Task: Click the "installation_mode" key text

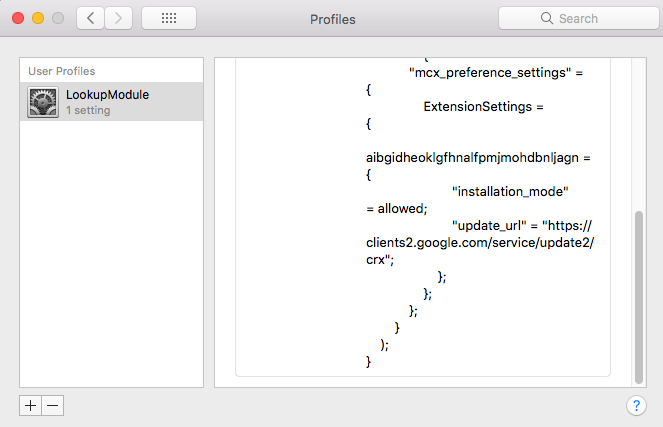Action: (510, 191)
